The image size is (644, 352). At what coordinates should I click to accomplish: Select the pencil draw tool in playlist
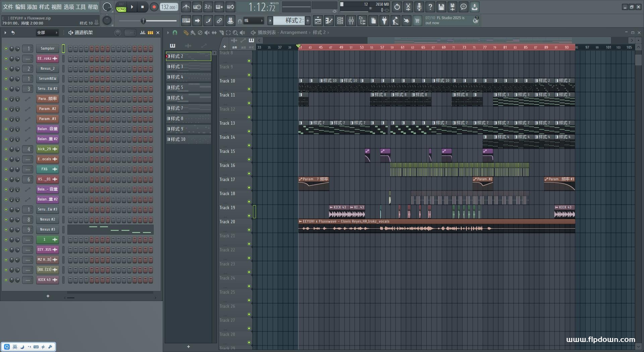[185, 33]
